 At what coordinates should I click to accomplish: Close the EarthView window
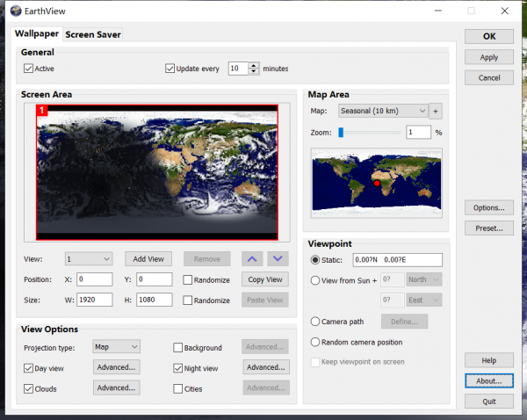click(504, 11)
